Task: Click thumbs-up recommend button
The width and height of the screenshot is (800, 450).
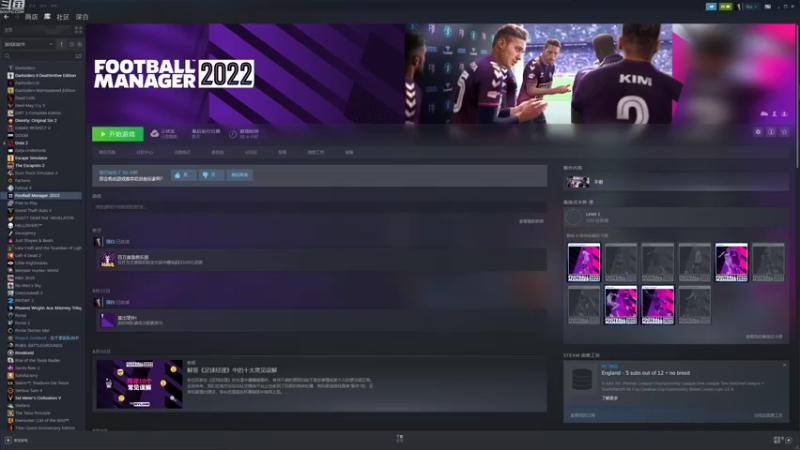Action: coord(184,175)
